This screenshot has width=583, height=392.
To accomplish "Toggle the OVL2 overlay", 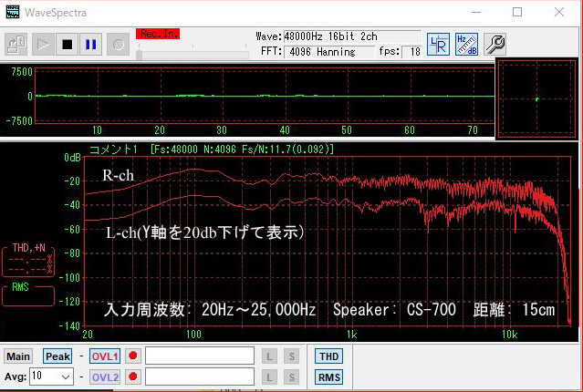I will (x=104, y=377).
